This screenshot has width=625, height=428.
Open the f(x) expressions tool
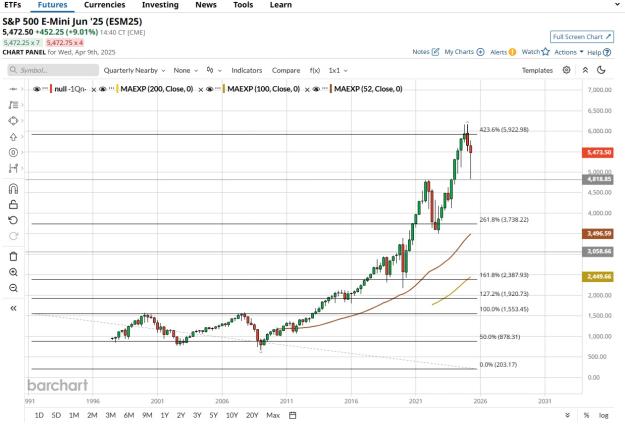tap(314, 70)
